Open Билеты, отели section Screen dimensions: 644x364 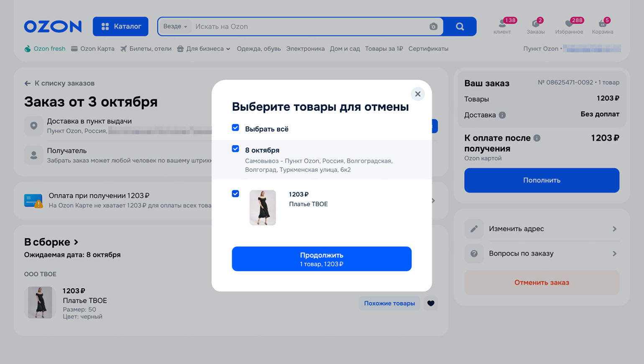click(146, 49)
